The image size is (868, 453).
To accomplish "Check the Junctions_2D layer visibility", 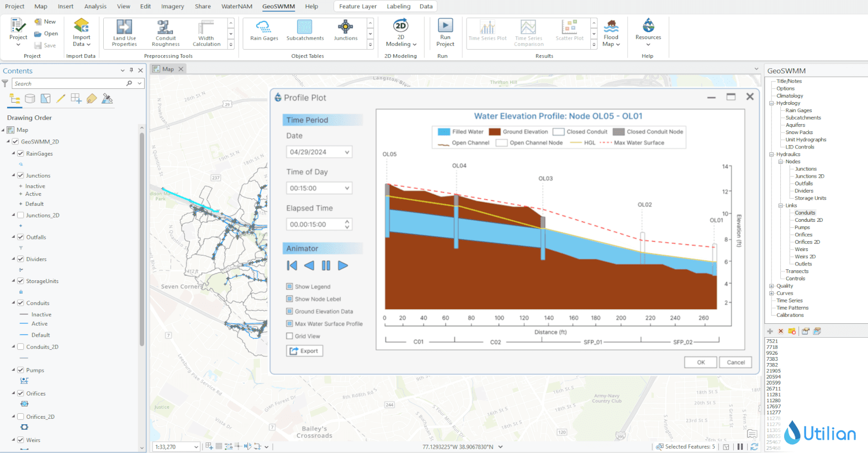I will click(20, 215).
